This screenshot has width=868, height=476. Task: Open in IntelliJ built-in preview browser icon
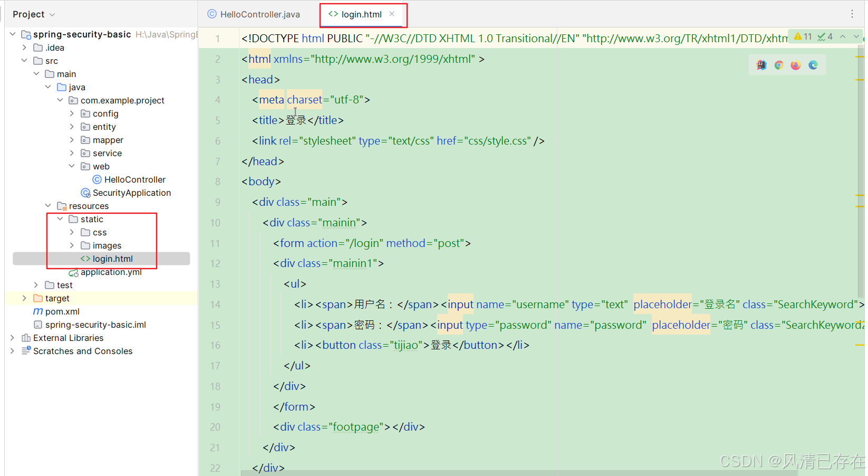coord(761,65)
